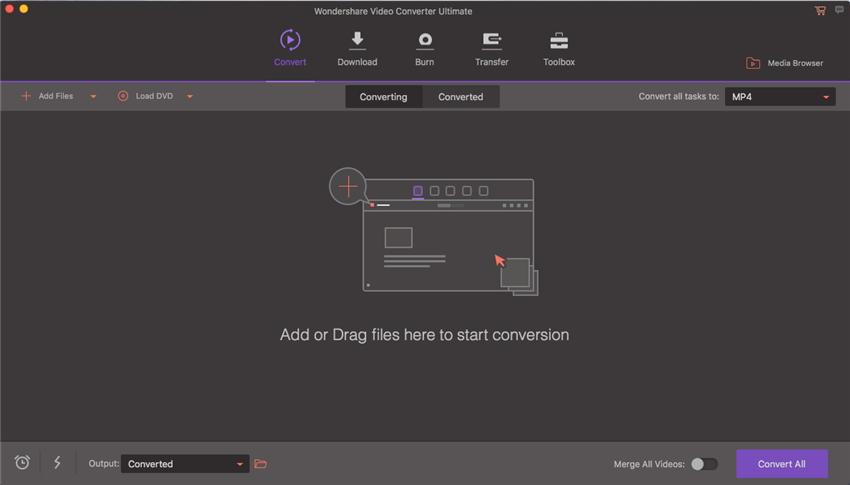
Task: Open the MP4 output format dropdown
Action: [x=780, y=96]
